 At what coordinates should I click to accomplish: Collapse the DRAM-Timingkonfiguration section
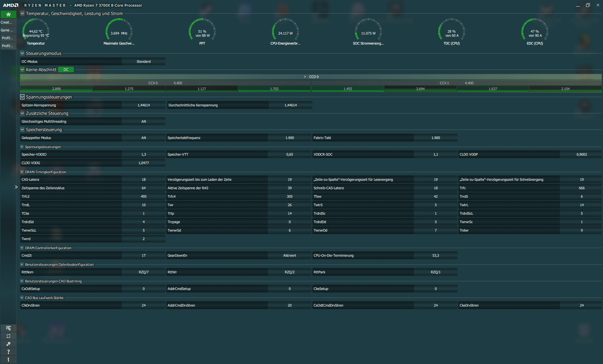click(22, 172)
